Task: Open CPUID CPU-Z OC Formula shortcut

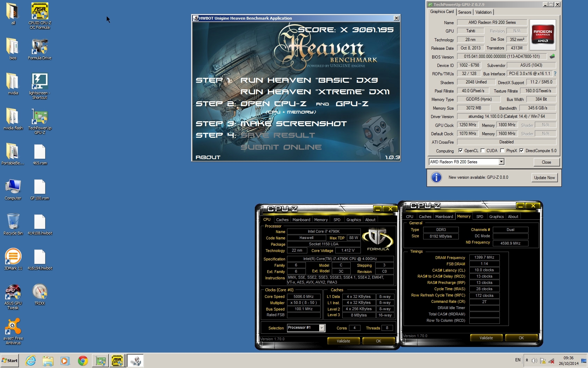Action: click(40, 15)
